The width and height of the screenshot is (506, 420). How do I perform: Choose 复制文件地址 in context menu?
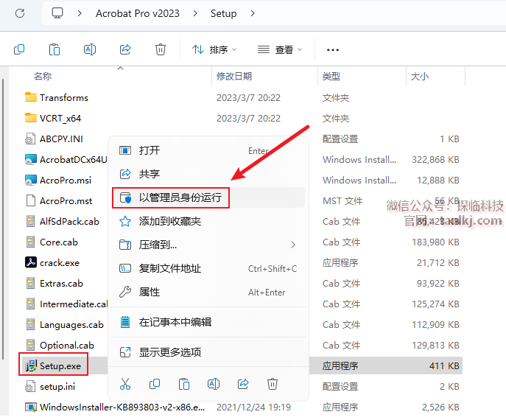click(x=208, y=269)
